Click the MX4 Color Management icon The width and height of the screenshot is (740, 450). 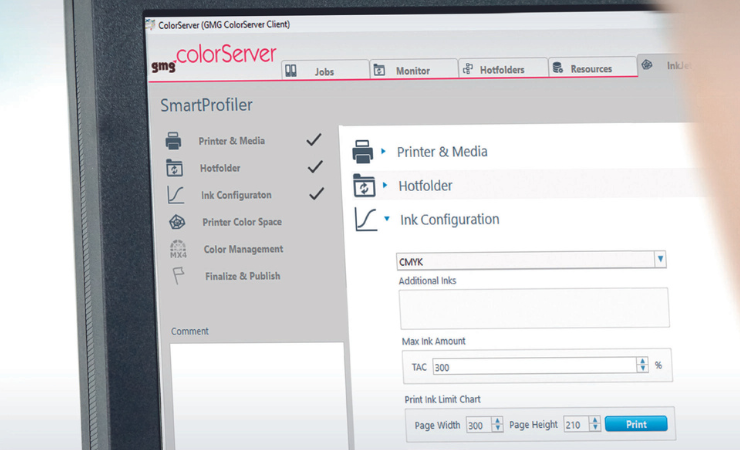[x=178, y=249]
